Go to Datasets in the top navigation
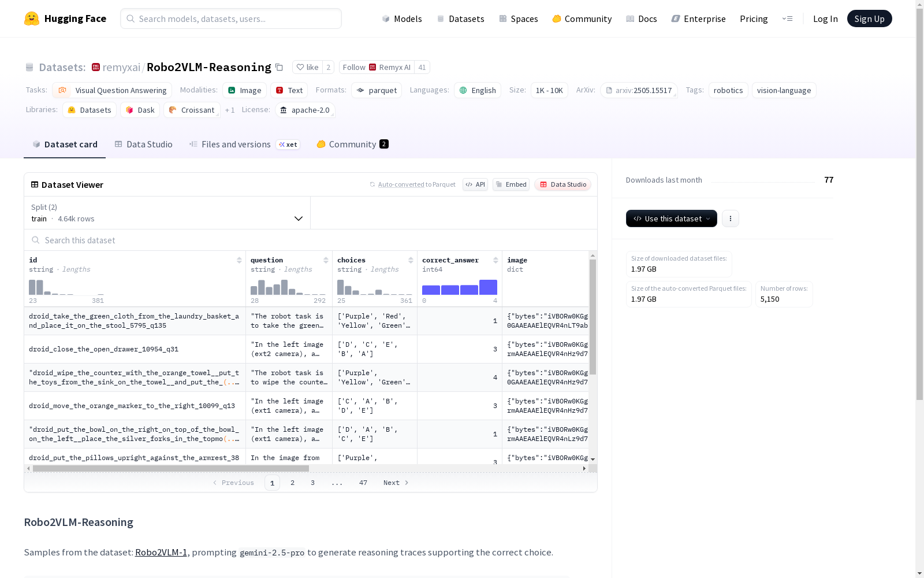924x578 pixels. coord(460,18)
